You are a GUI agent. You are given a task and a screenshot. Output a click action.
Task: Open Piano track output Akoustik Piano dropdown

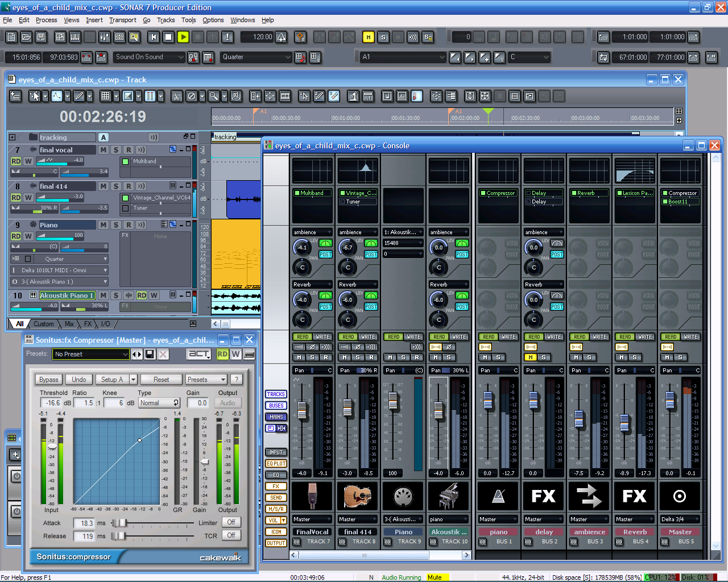tap(59, 282)
